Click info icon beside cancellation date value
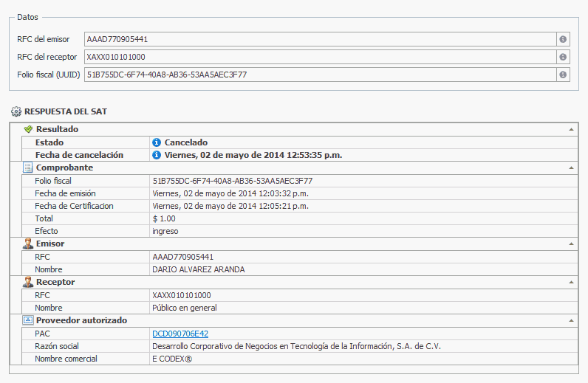Screen dimensions: 588x383 pos(157,155)
